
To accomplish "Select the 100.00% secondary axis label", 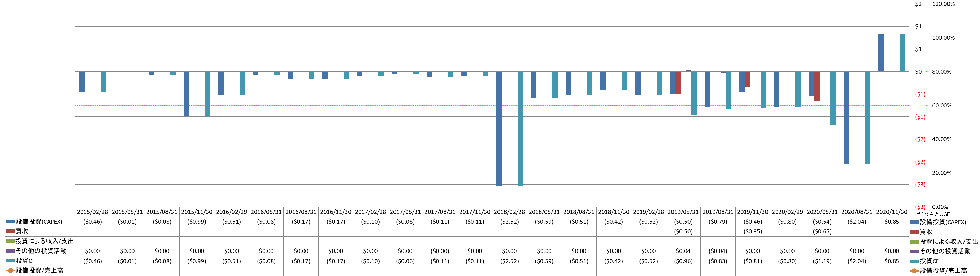I will tap(944, 38).
